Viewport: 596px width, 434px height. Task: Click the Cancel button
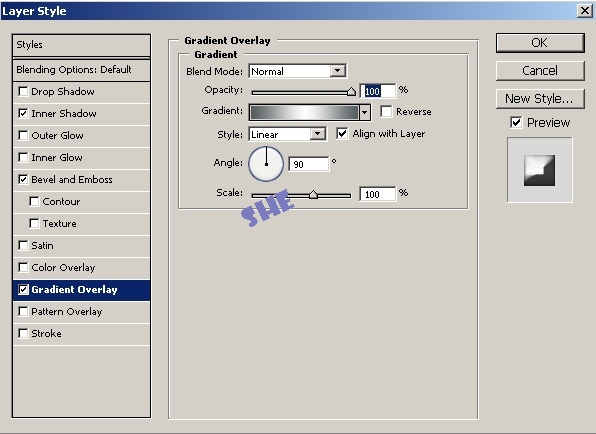(540, 71)
